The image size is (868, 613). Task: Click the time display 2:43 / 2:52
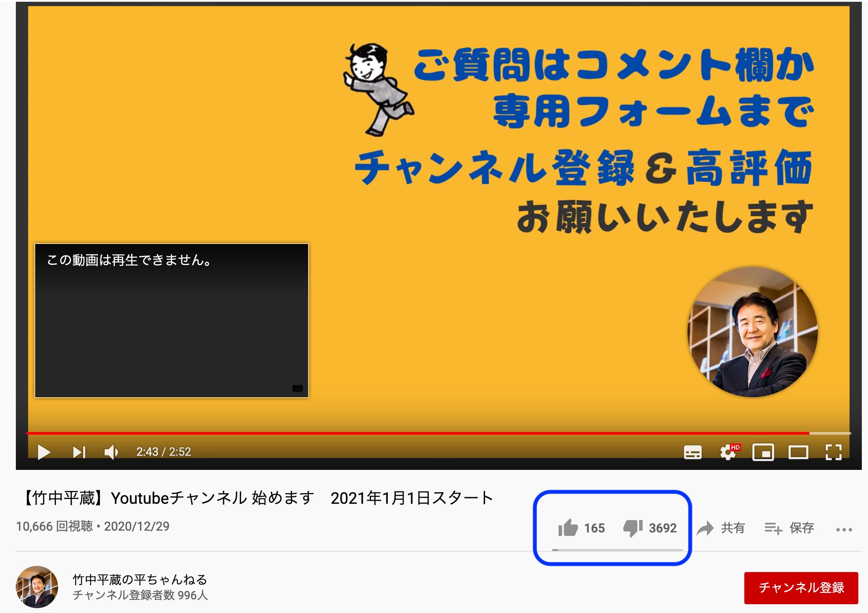(164, 452)
